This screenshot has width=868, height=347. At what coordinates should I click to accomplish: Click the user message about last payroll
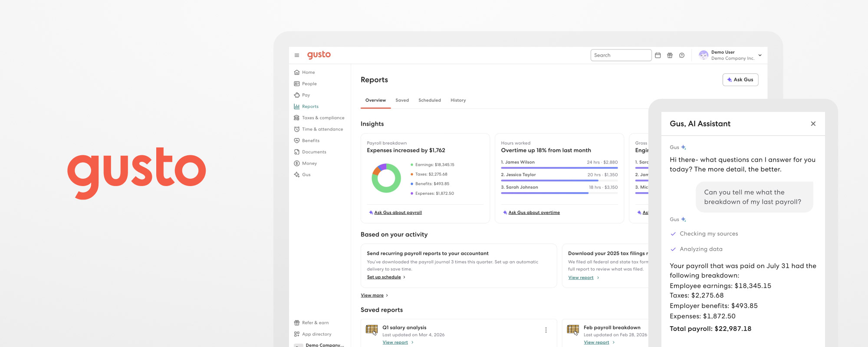tap(754, 197)
